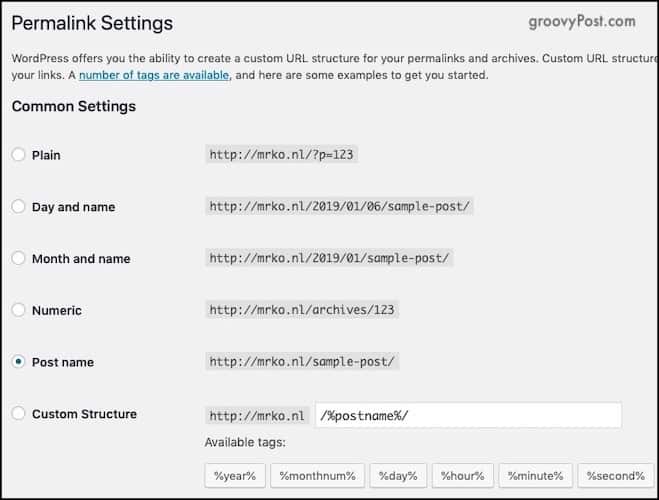Pick the Numeric permalink radio button
Screen dimensions: 659x500
click(18, 310)
